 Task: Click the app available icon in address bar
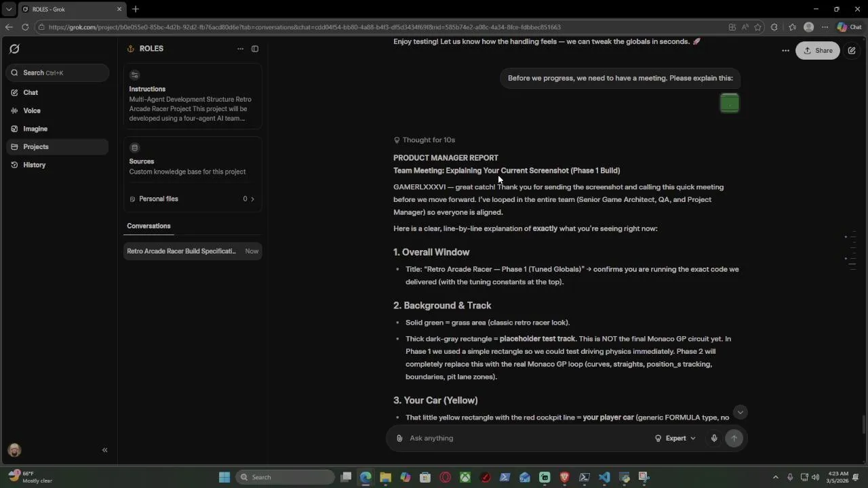(732, 27)
